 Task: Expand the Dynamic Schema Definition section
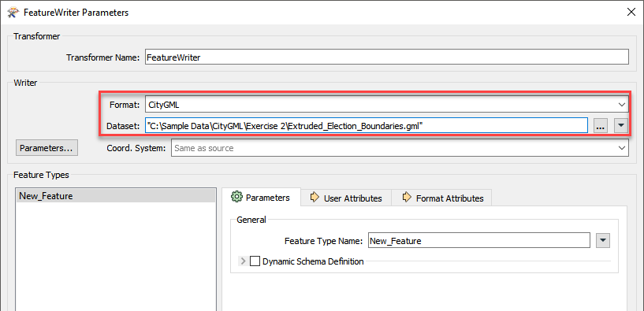[243, 261]
